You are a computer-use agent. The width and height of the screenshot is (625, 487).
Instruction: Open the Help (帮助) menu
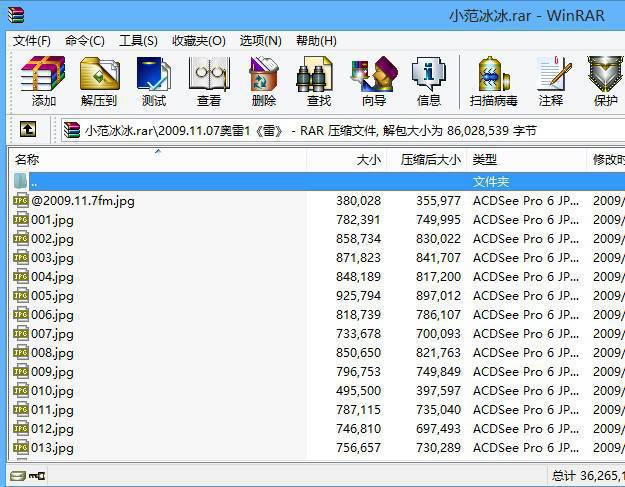[316, 41]
